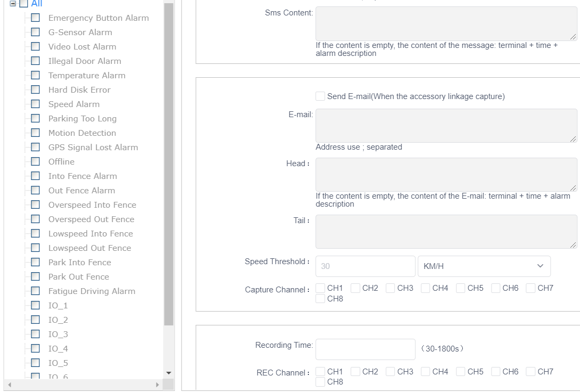Check the Into Fence Alarm checkbox

36,176
